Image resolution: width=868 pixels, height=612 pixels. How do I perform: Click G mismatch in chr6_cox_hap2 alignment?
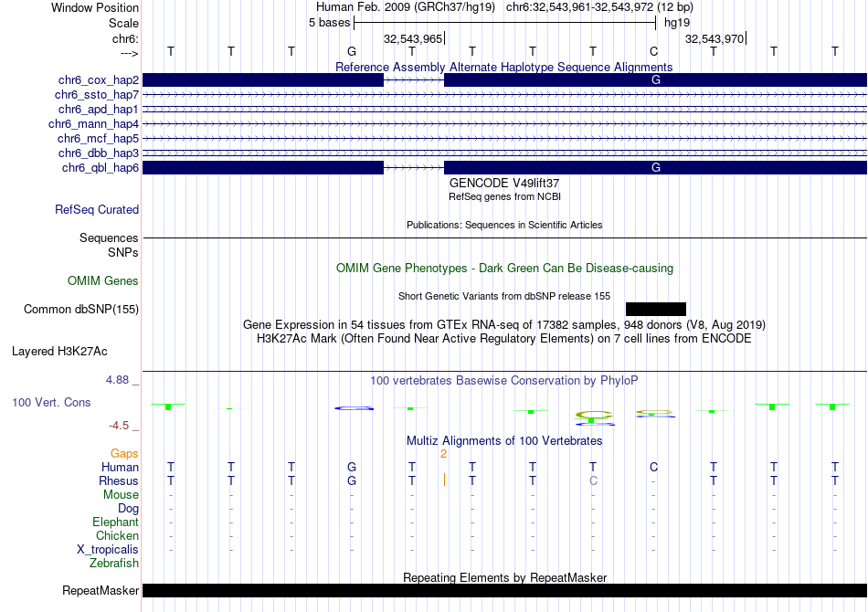[656, 80]
